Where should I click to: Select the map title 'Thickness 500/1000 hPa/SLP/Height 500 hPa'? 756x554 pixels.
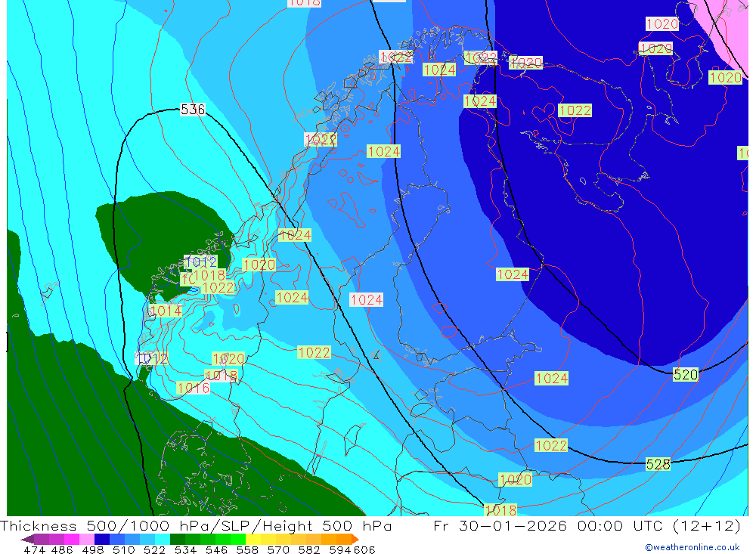click(x=196, y=525)
